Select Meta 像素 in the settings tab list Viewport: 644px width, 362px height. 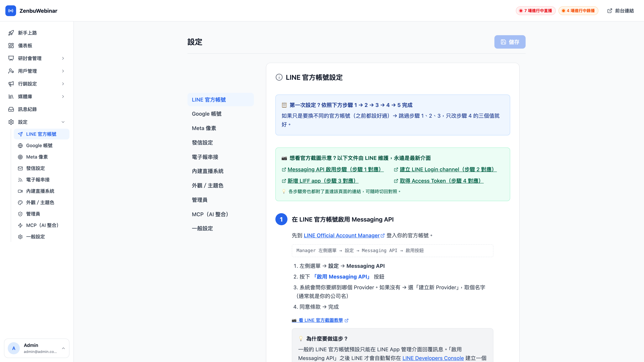pos(221,128)
